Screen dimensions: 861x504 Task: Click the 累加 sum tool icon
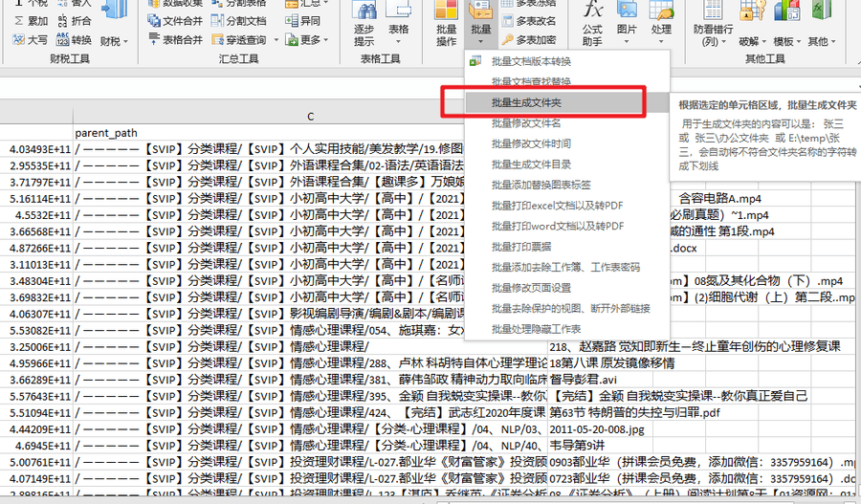pos(19,21)
